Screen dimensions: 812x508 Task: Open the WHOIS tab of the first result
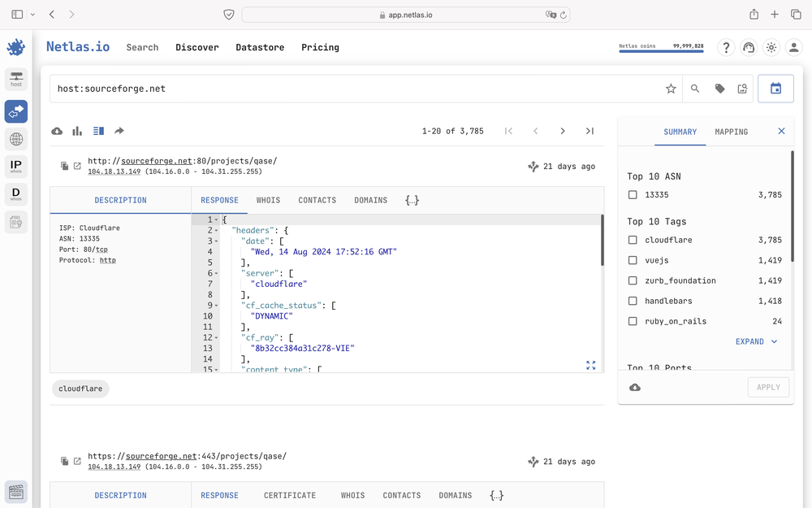[268, 200]
